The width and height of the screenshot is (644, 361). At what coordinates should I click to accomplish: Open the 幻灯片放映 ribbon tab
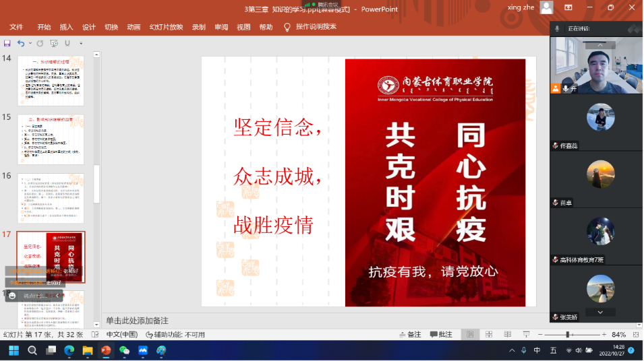tap(166, 27)
